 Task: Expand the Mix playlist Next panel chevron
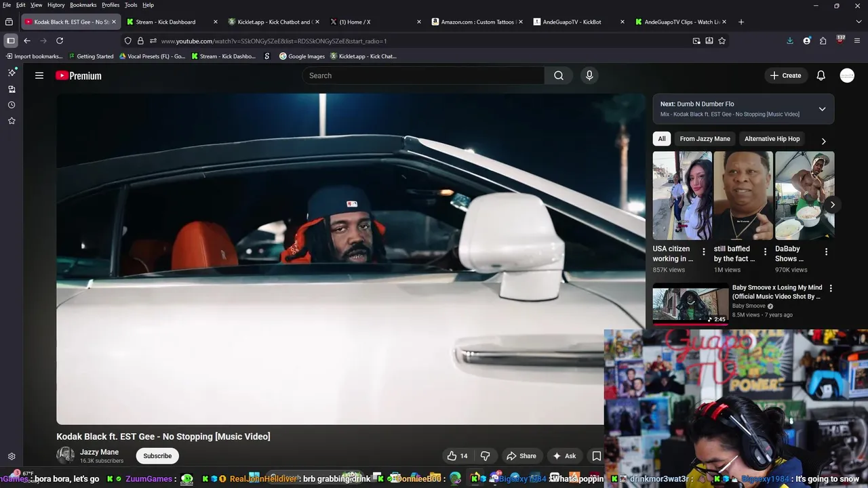click(x=822, y=109)
